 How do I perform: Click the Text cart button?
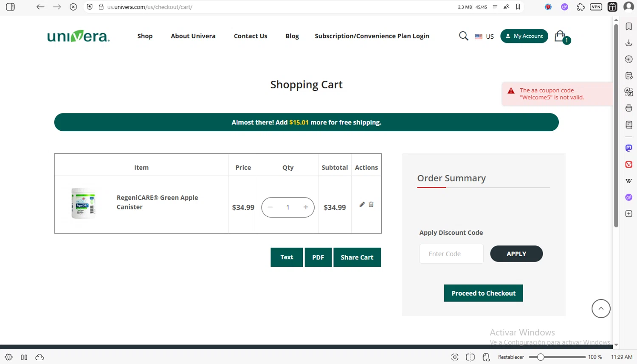[287, 257]
